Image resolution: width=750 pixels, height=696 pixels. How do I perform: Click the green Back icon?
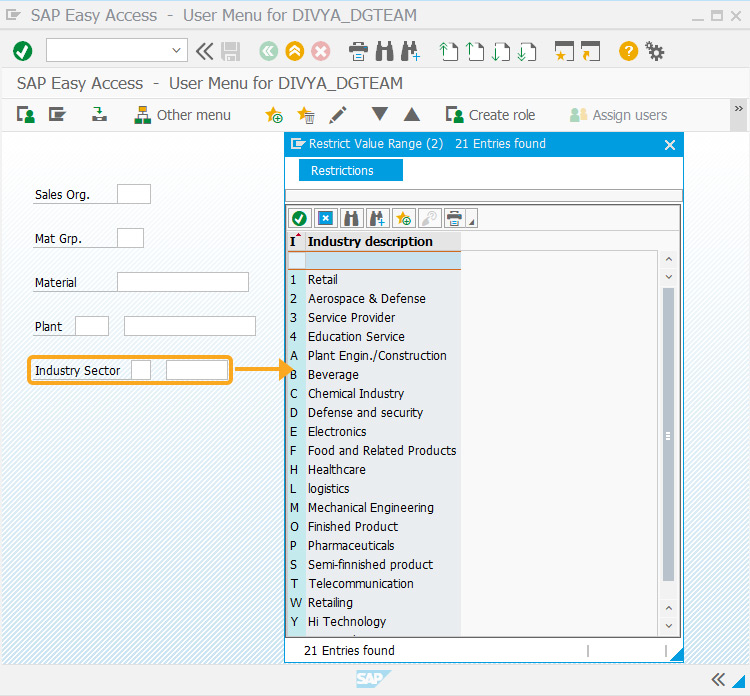pos(268,51)
